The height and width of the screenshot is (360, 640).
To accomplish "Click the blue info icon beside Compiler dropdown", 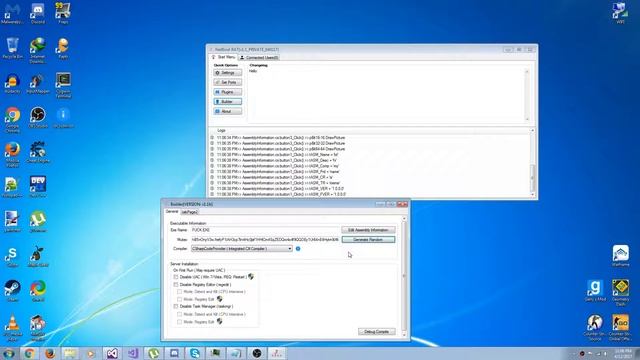I will (298, 249).
